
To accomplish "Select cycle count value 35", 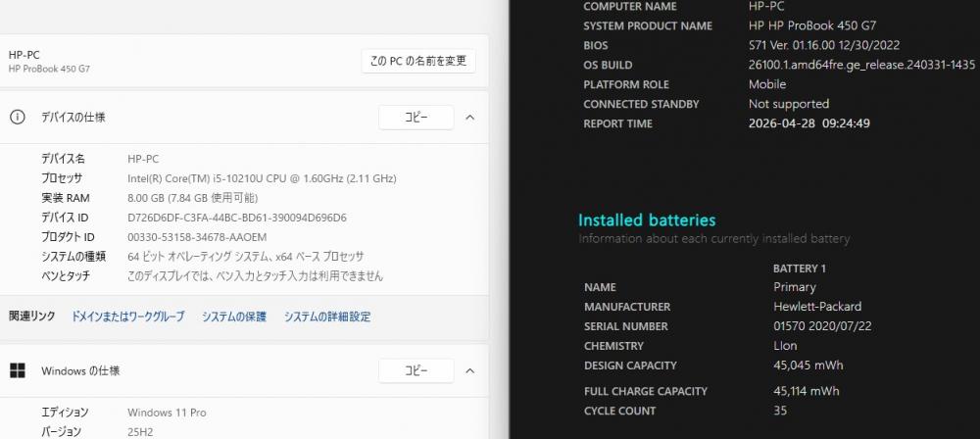I will click(780, 411).
